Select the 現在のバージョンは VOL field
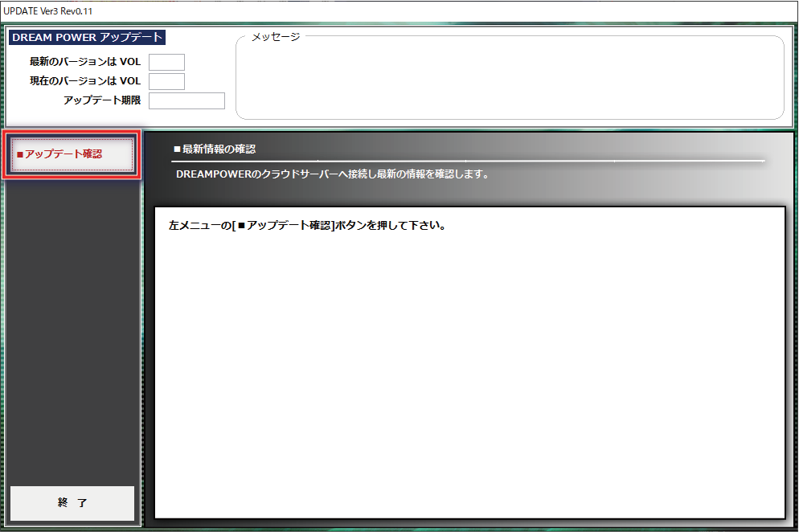Viewport: 799px width, 532px height. tap(166, 81)
